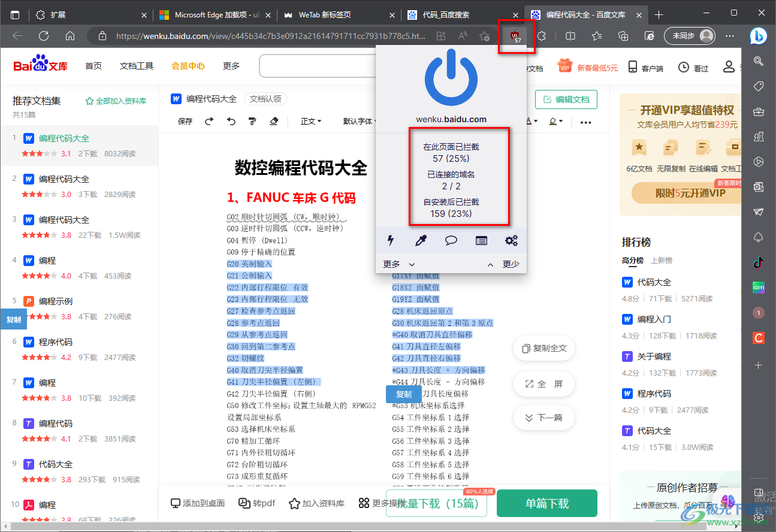
Task: Click the 下一篇 button
Action: [x=544, y=418]
